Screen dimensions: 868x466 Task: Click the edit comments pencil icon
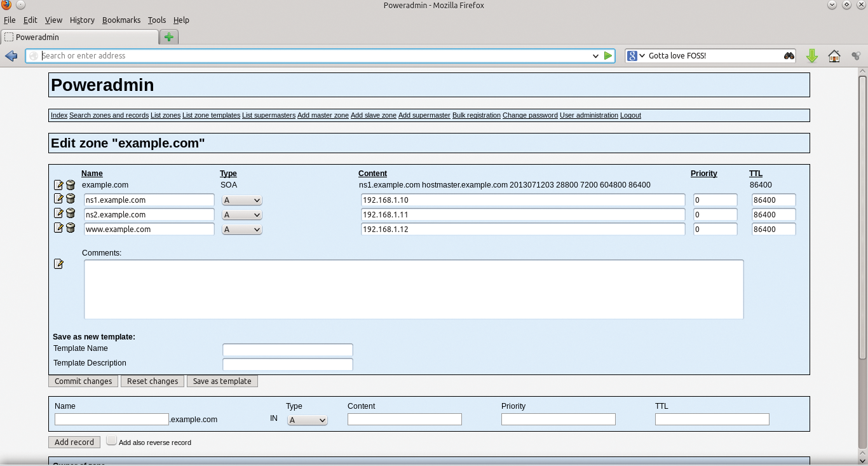point(58,264)
